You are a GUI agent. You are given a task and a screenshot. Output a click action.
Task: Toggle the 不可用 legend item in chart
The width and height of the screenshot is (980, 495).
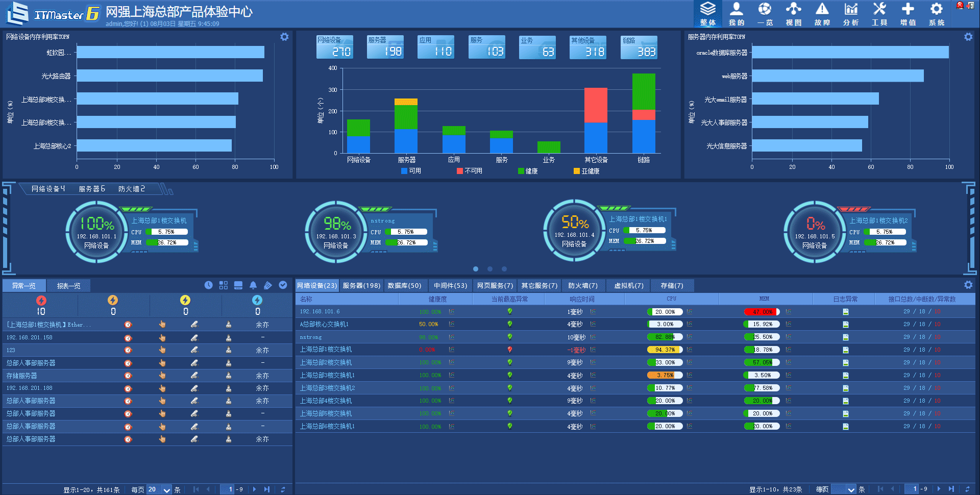(470, 171)
